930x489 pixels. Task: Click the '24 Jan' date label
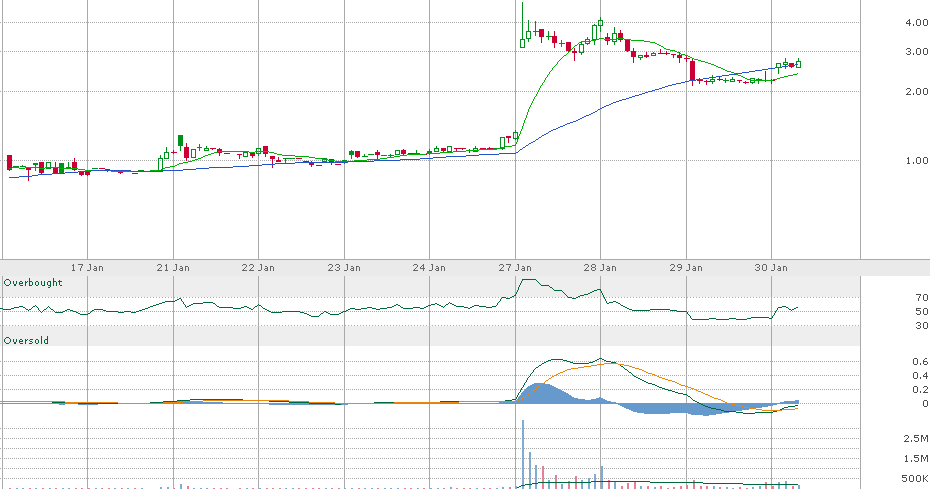pyautogui.click(x=429, y=268)
